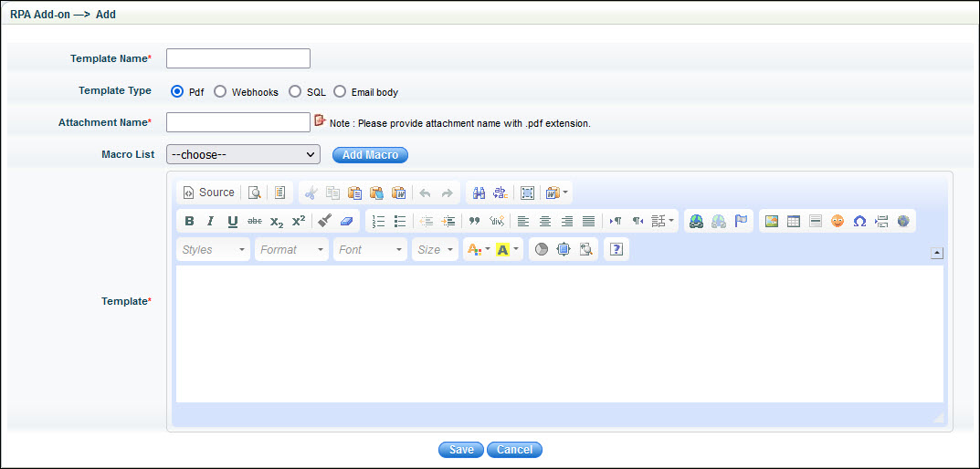Insert a smiley emoticon
The height and width of the screenshot is (469, 980).
[x=838, y=221]
